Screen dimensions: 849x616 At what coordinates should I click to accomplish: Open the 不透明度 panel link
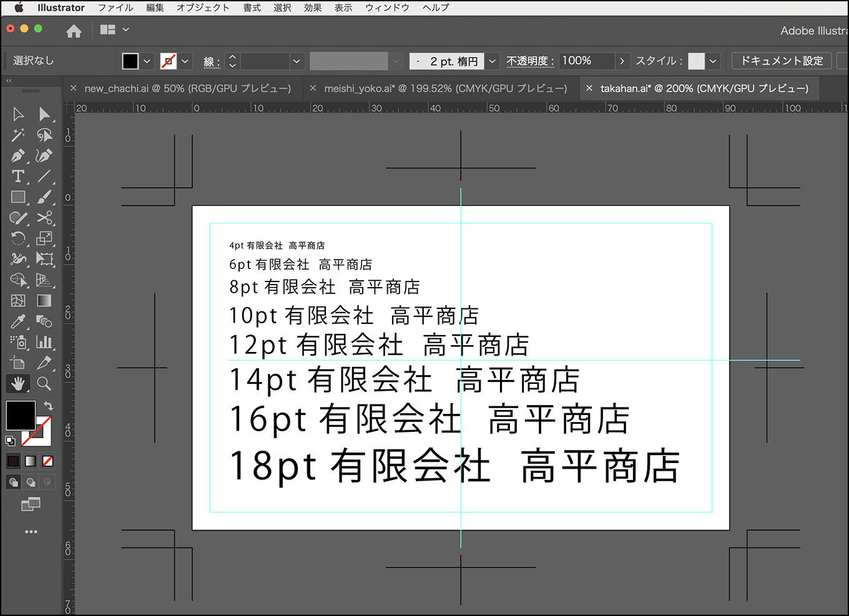pyautogui.click(x=530, y=61)
